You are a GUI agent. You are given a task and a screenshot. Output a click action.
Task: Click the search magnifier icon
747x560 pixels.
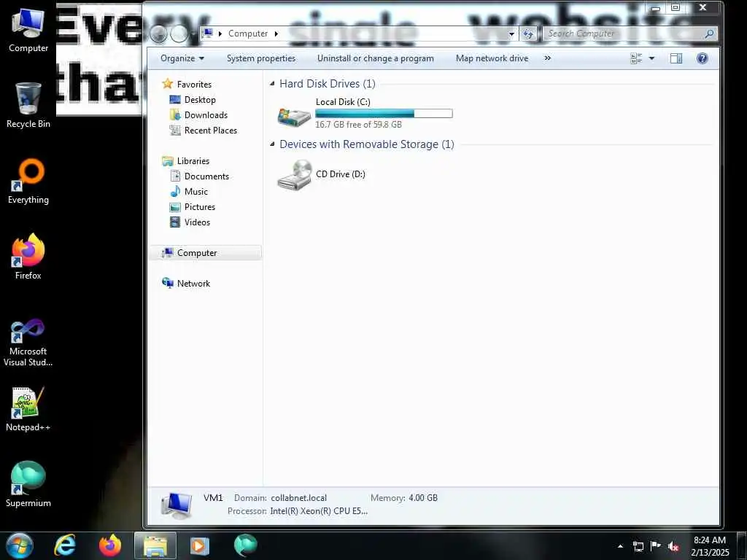(709, 34)
